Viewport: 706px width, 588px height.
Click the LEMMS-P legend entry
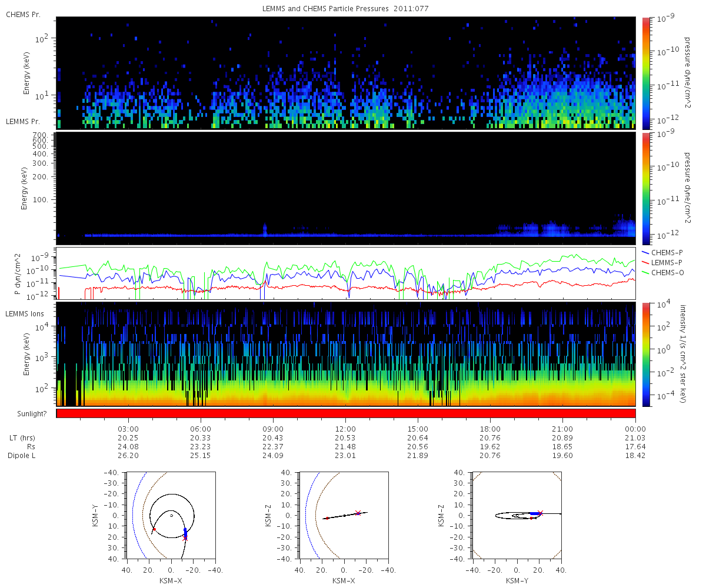pos(666,262)
